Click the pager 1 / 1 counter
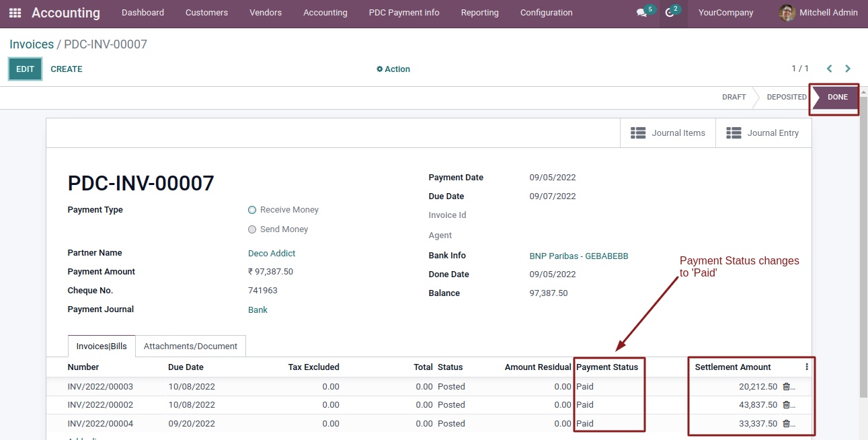Viewport: 868px width, 440px height. (x=800, y=69)
